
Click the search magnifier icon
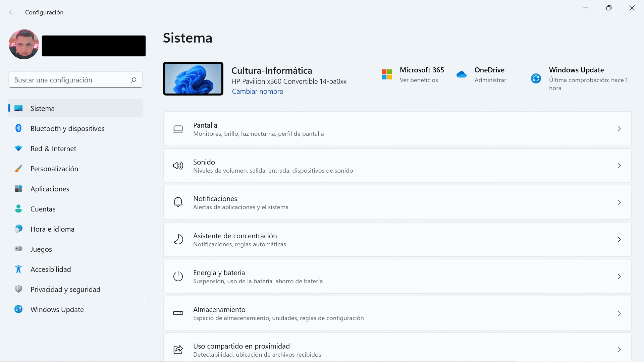tap(133, 80)
